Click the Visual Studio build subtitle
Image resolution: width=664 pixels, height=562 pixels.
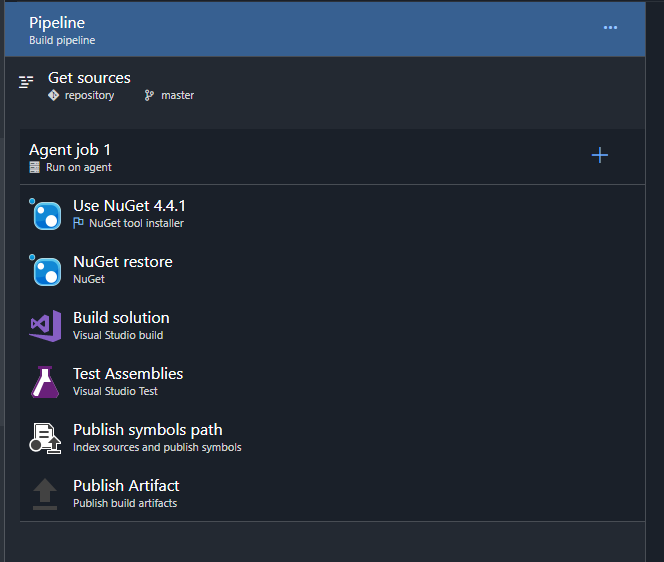coord(118,335)
